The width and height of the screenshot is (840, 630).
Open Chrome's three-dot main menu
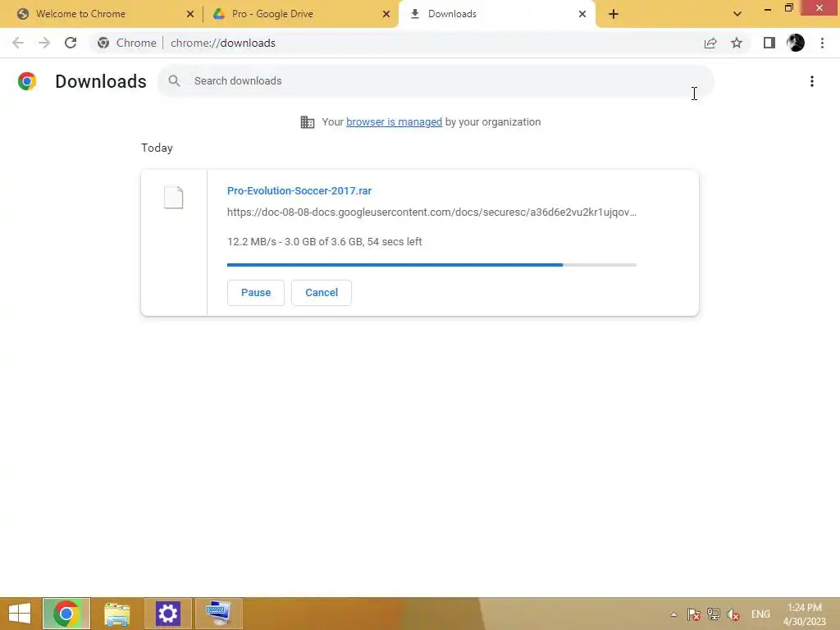822,43
